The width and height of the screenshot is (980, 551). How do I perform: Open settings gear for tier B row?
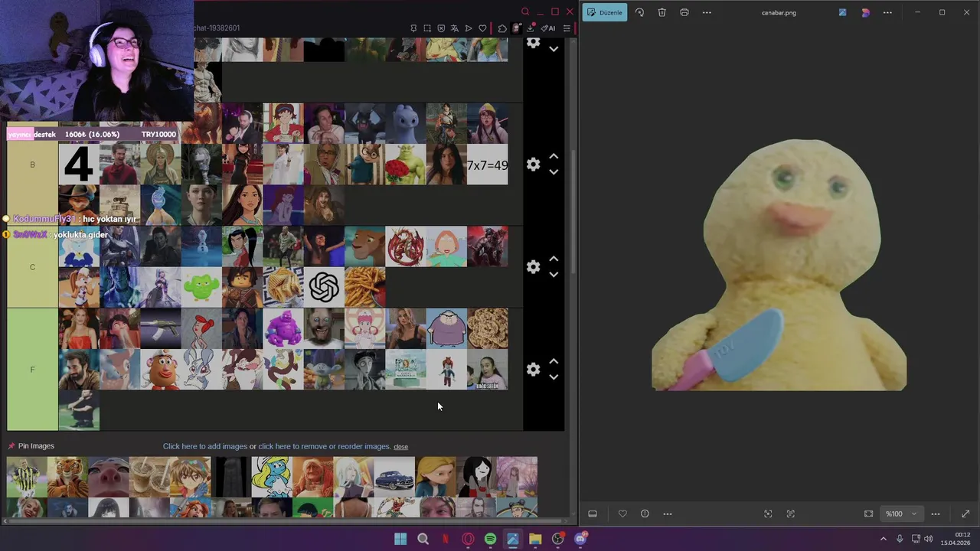tap(533, 165)
